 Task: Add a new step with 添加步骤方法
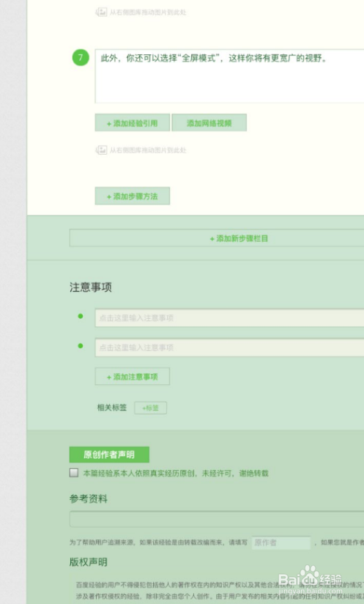[x=133, y=196]
